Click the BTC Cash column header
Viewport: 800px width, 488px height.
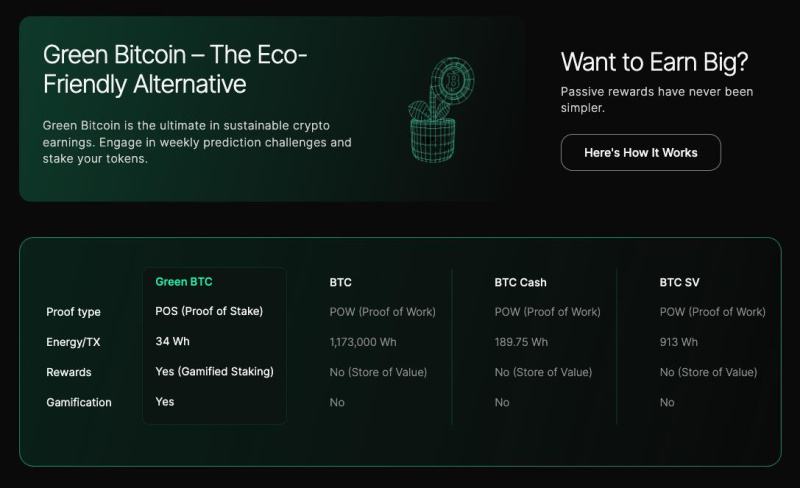520,282
